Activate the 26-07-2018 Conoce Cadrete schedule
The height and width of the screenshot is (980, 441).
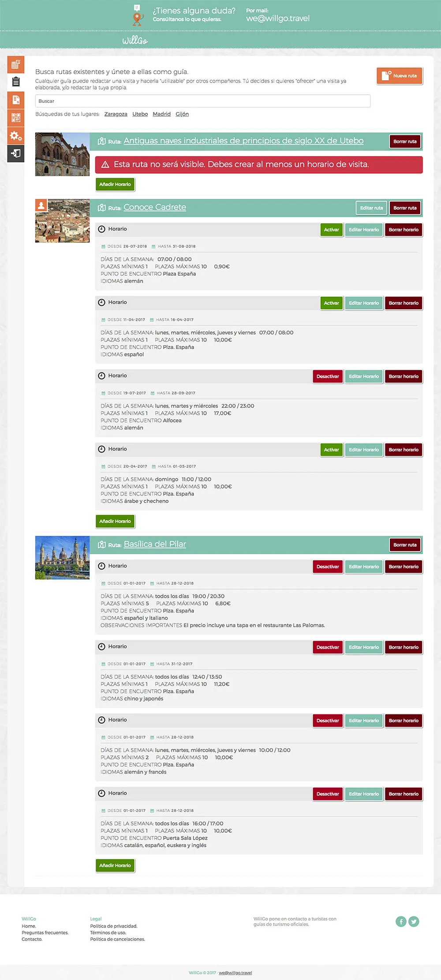[x=331, y=229]
